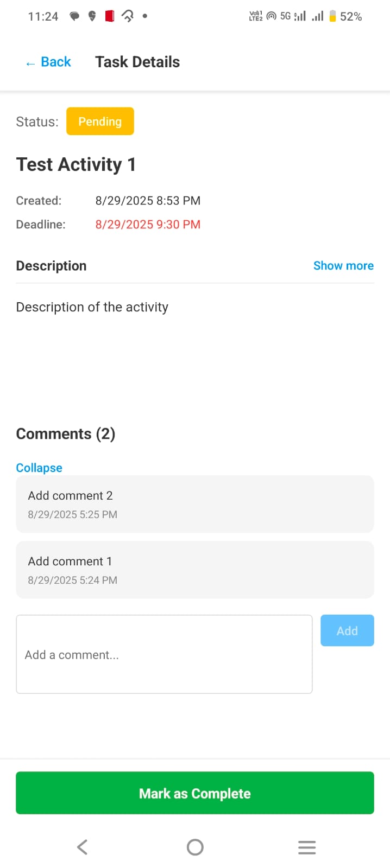
Task: Tap Android home circle icon
Action: pyautogui.click(x=195, y=847)
